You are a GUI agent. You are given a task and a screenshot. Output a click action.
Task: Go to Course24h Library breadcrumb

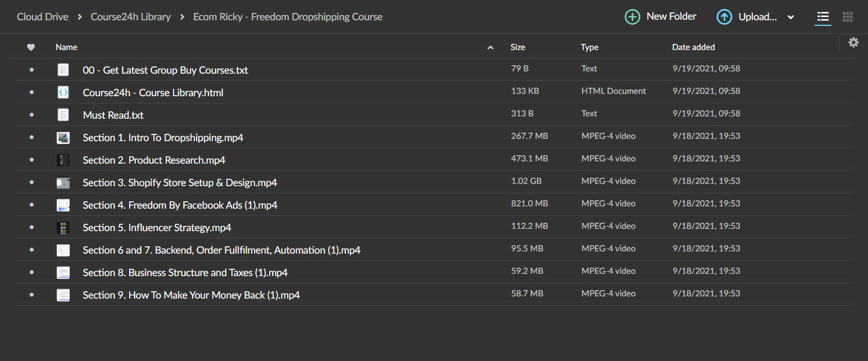131,17
